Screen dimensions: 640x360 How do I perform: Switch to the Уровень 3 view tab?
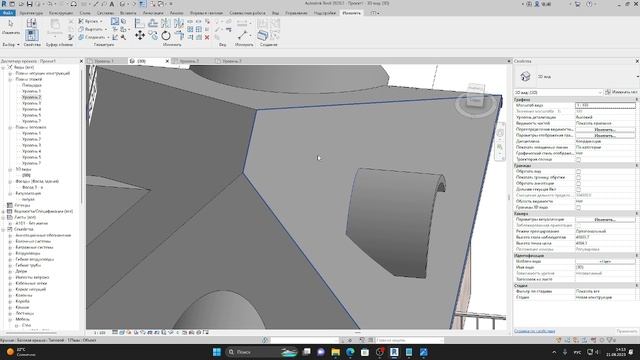[232, 61]
